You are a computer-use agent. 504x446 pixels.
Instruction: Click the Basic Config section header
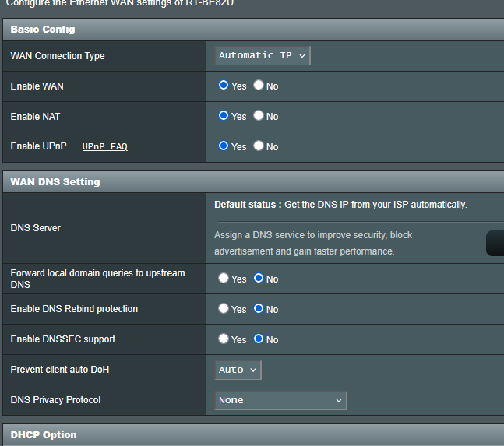point(43,29)
